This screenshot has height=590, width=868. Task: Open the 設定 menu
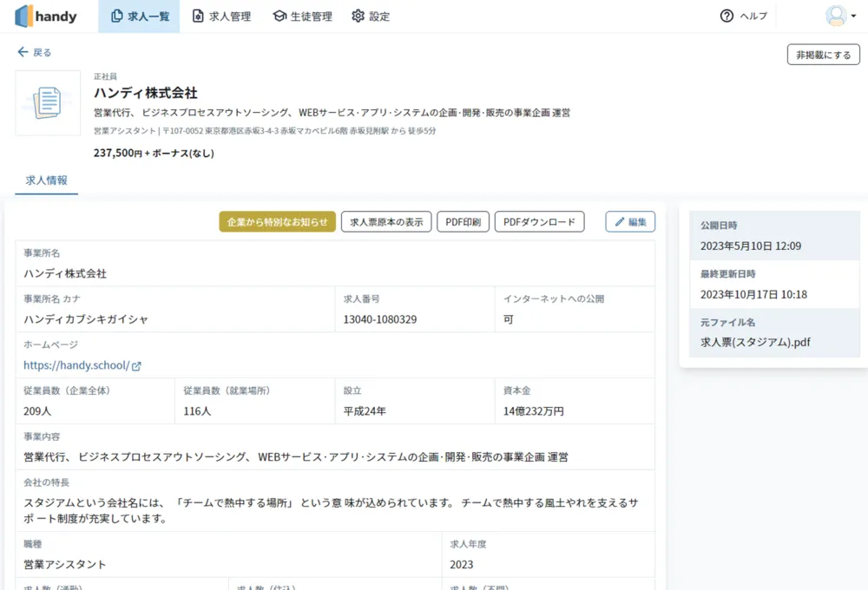[x=371, y=16]
